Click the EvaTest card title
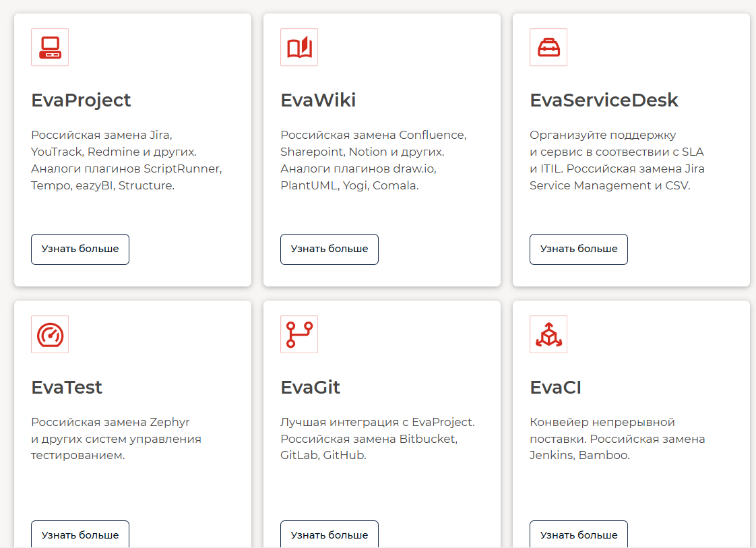 (x=67, y=388)
